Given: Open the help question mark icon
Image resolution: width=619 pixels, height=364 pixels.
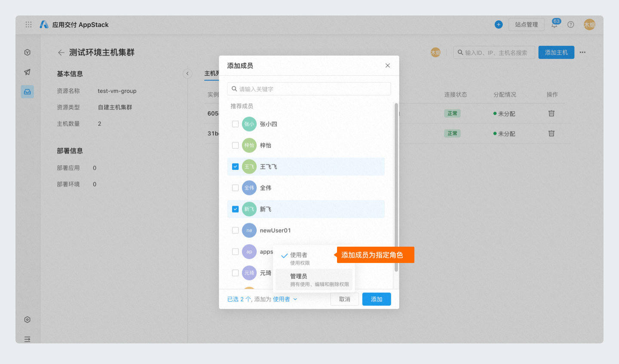Looking at the screenshot, I should pyautogui.click(x=571, y=24).
